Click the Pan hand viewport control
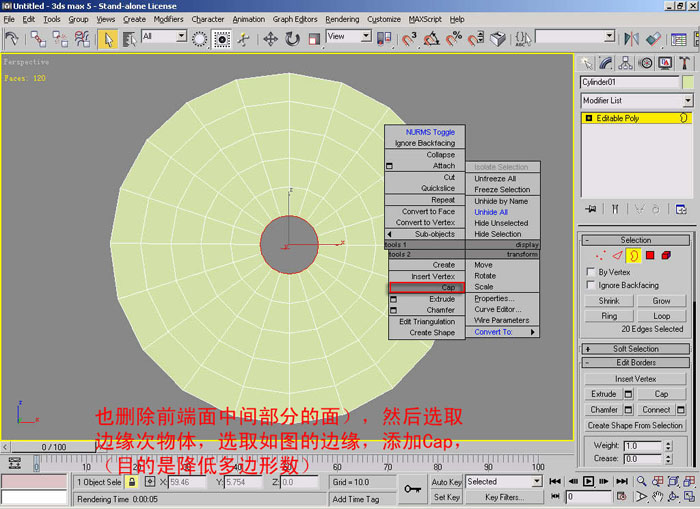The height and width of the screenshot is (509, 700). pyautogui.click(x=657, y=496)
